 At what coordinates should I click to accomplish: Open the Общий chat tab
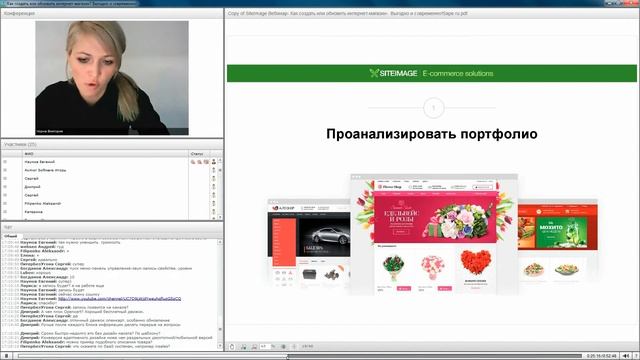tap(11, 236)
